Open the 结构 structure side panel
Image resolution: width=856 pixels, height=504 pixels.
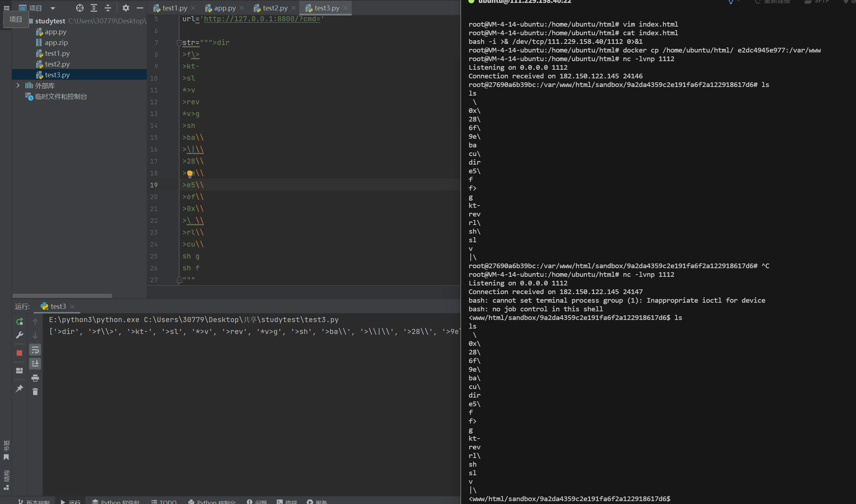click(6, 480)
